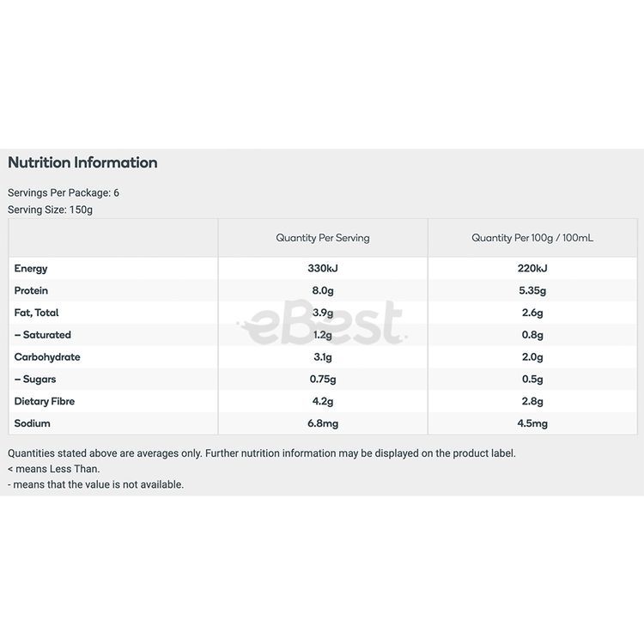Click the Sodium row label
This screenshot has height=644, width=644.
[33, 423]
